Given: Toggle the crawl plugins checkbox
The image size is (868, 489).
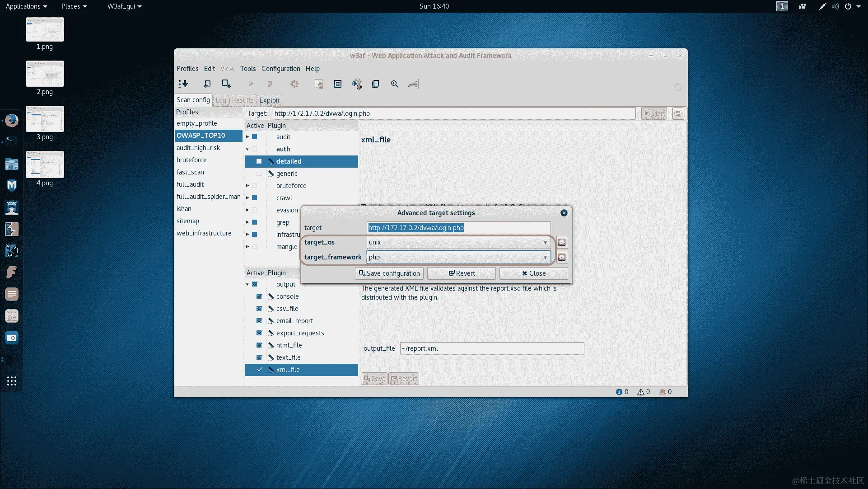Looking at the screenshot, I should coord(254,198).
